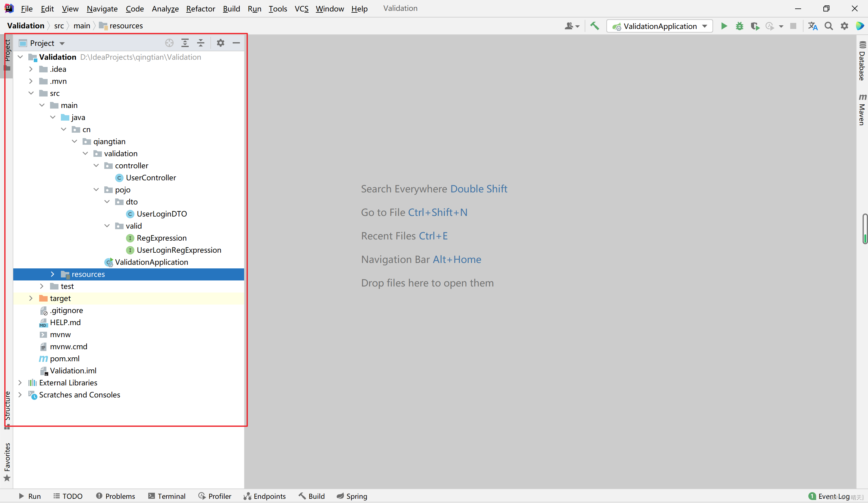Click the src breadcrumb in navigation bar

(59, 26)
